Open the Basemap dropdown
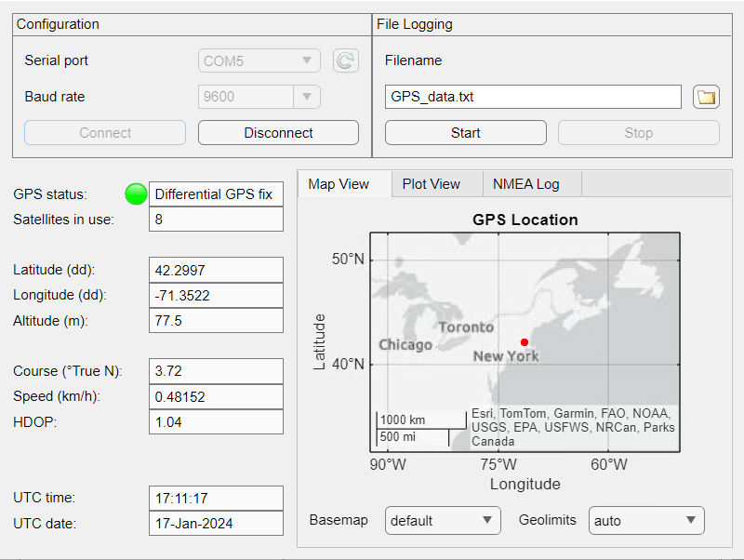The image size is (744, 560). point(443,521)
